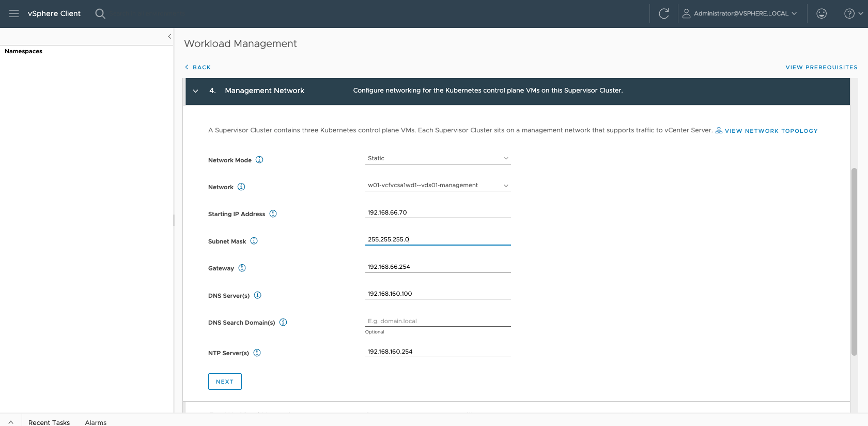Collapse the left sidebar panel
Screen dimensions: 868x426
pos(169,36)
